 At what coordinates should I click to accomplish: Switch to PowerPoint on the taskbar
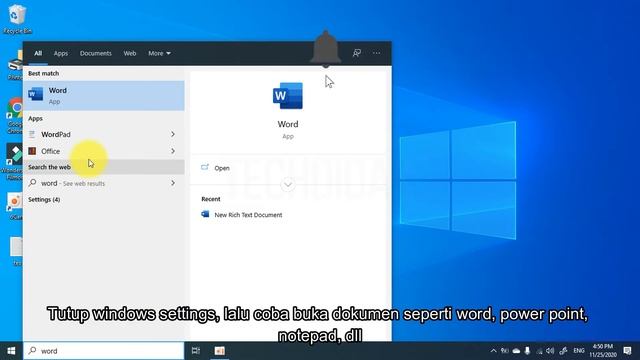[220, 351]
